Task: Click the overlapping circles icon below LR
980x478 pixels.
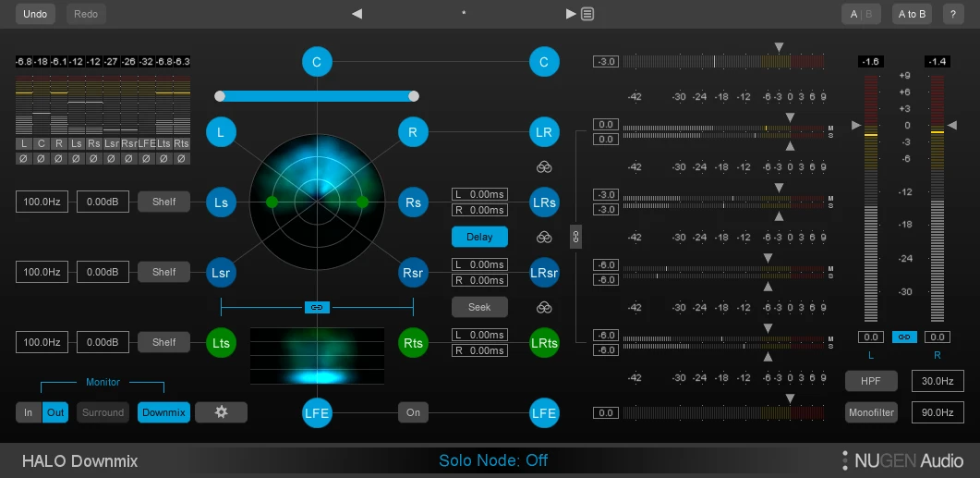Action: click(x=544, y=167)
